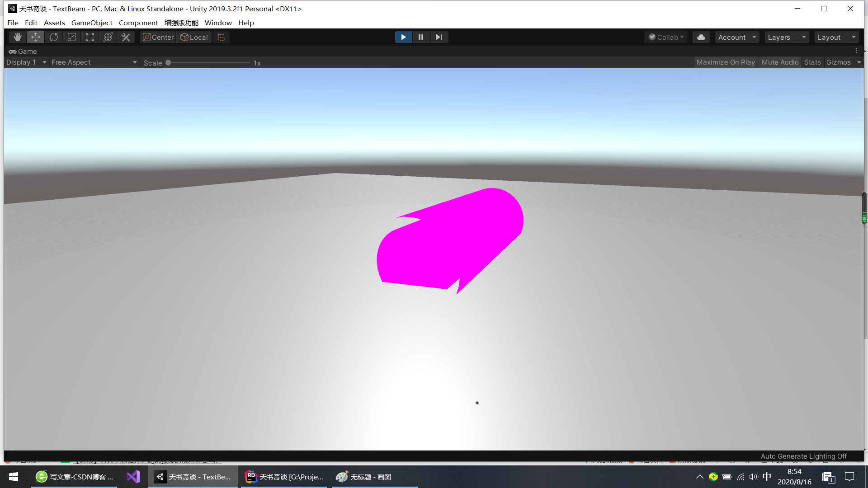The width and height of the screenshot is (868, 488).
Task: Click the Play button
Action: coord(403,37)
